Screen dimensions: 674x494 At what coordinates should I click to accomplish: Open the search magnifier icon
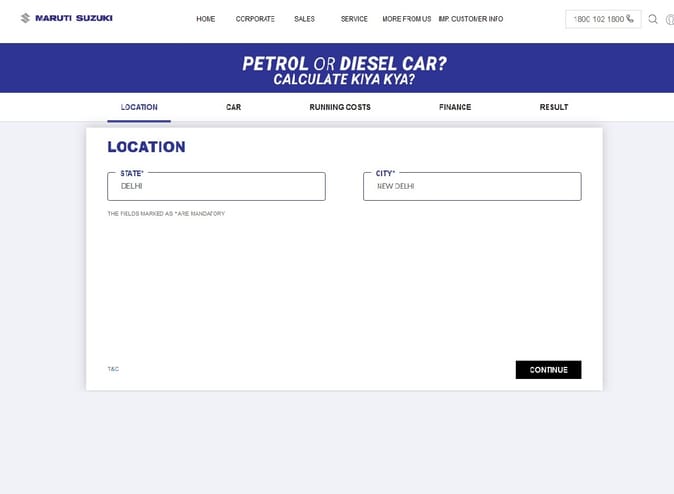(653, 19)
